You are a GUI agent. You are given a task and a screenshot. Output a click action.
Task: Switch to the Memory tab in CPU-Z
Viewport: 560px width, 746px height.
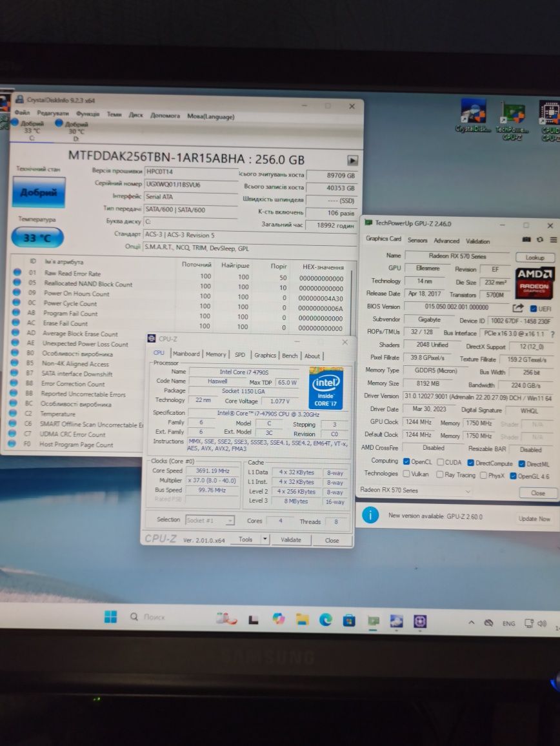pos(215,354)
